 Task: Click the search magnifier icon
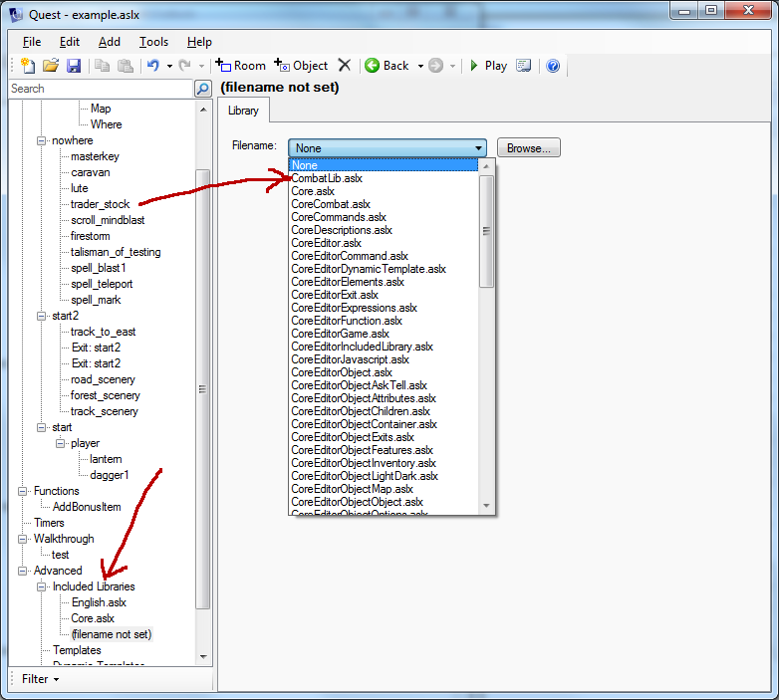pos(203,89)
